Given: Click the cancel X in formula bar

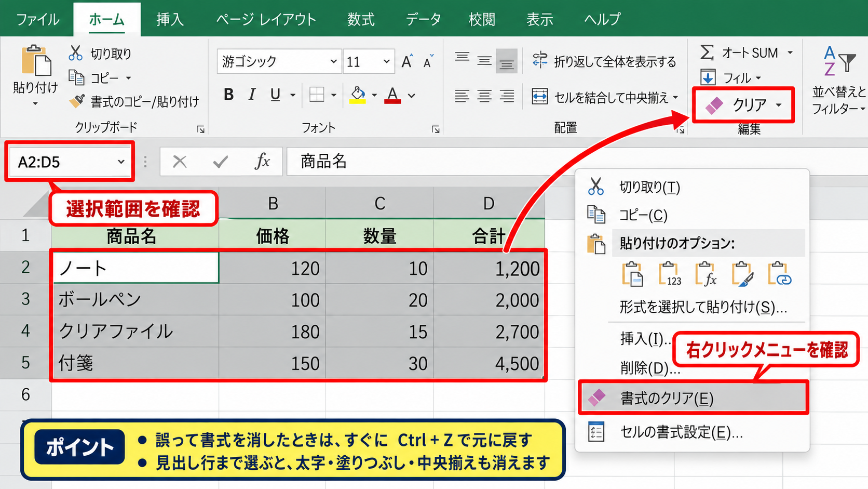Looking at the screenshot, I should [180, 162].
